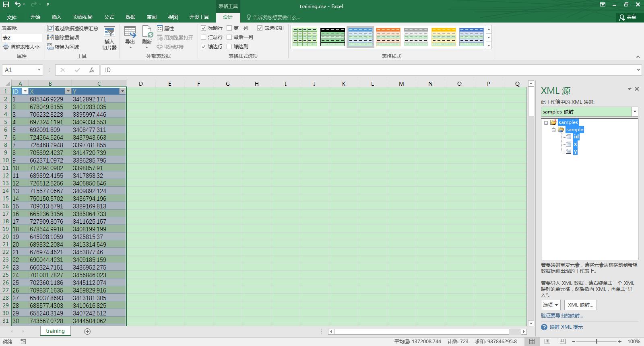
Task: Toggle Filter Button (筛选按钮) checkbox
Action: coord(260,28)
